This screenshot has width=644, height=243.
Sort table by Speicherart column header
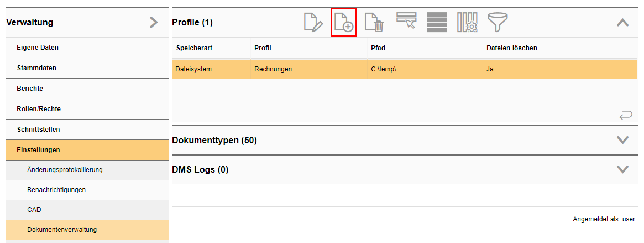pyautogui.click(x=194, y=48)
